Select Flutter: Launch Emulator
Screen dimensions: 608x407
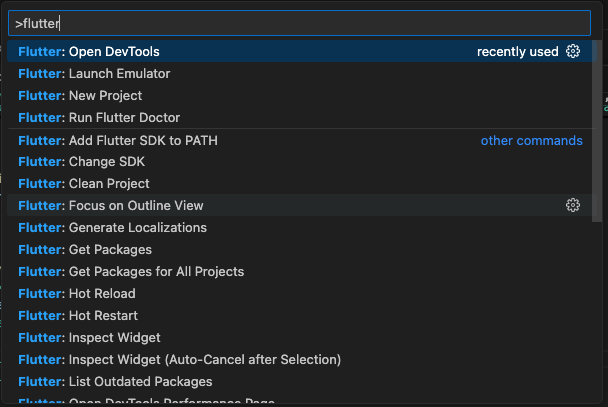(x=302, y=73)
